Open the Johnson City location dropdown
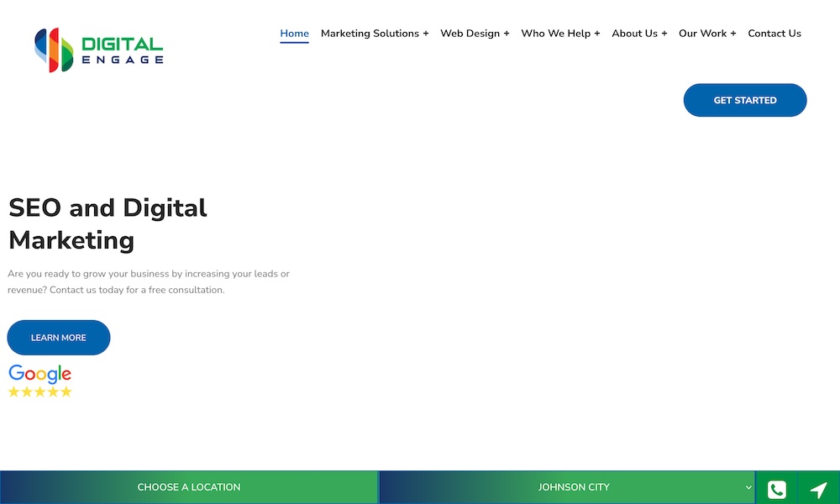 click(x=574, y=487)
